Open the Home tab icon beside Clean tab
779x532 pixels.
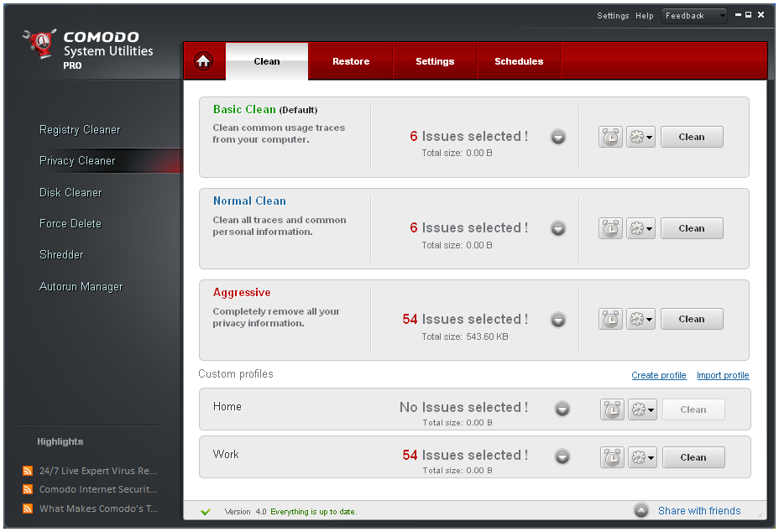click(x=203, y=60)
